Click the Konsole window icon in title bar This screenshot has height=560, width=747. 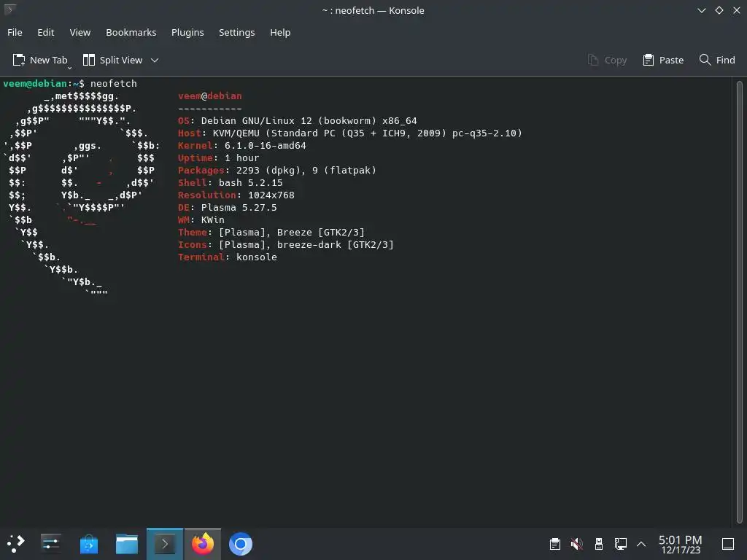pos(9,9)
